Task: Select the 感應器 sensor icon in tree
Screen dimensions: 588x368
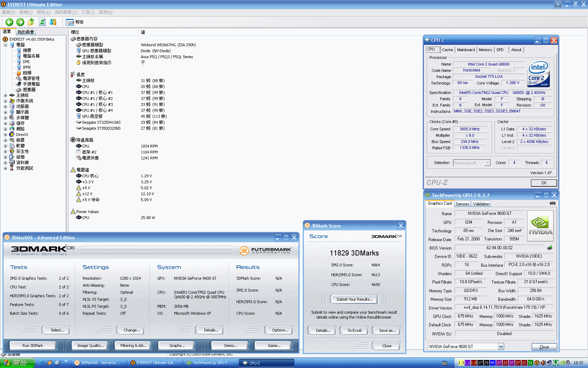Action: [19, 90]
